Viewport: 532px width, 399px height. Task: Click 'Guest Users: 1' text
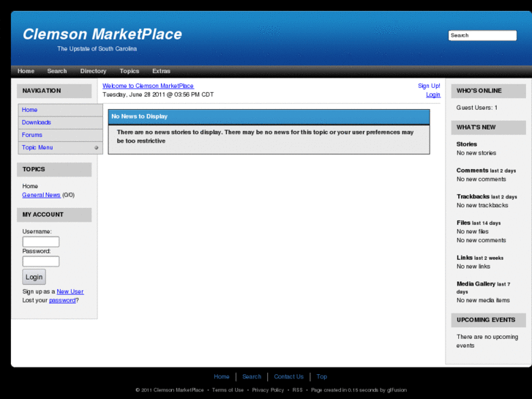[476, 108]
